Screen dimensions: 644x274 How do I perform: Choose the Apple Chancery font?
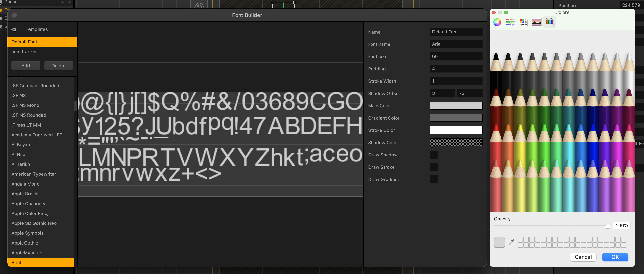click(41, 204)
